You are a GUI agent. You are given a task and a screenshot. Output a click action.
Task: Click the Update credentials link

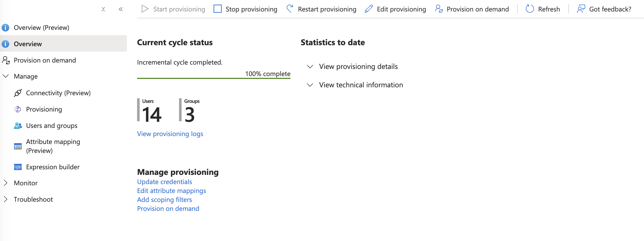point(164,182)
